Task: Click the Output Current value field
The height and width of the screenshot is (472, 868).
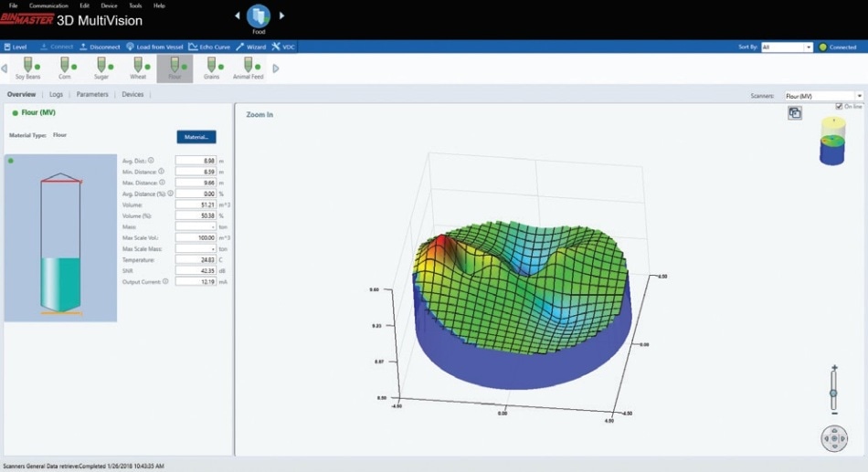Action: [x=196, y=282]
